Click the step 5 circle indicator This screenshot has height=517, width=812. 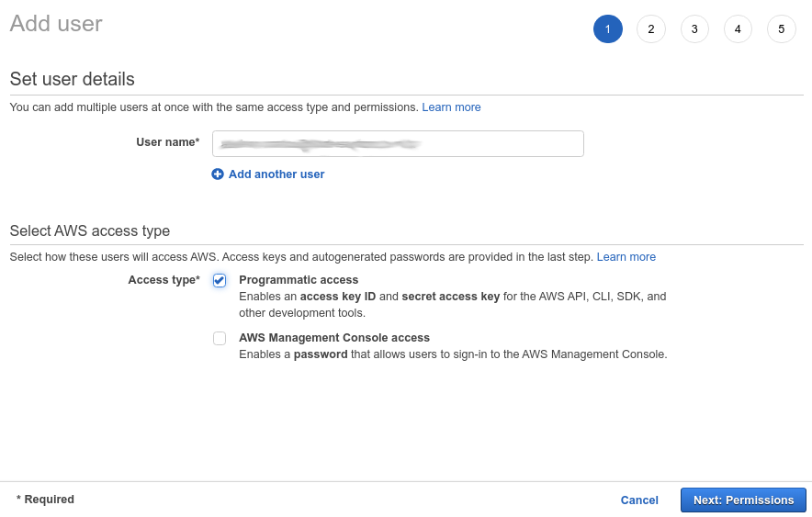781,29
